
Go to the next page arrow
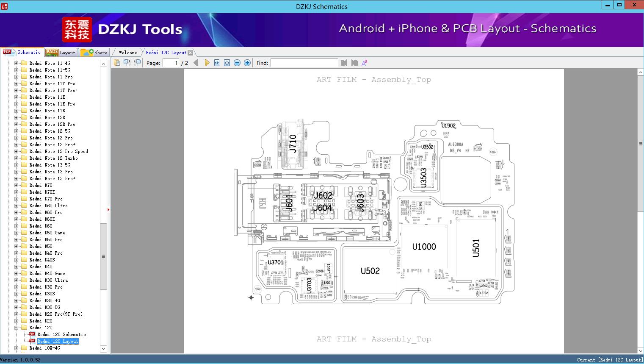click(x=207, y=63)
